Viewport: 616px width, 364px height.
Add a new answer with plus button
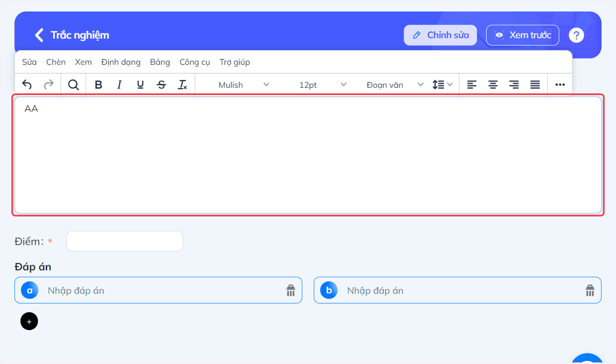coord(29,321)
